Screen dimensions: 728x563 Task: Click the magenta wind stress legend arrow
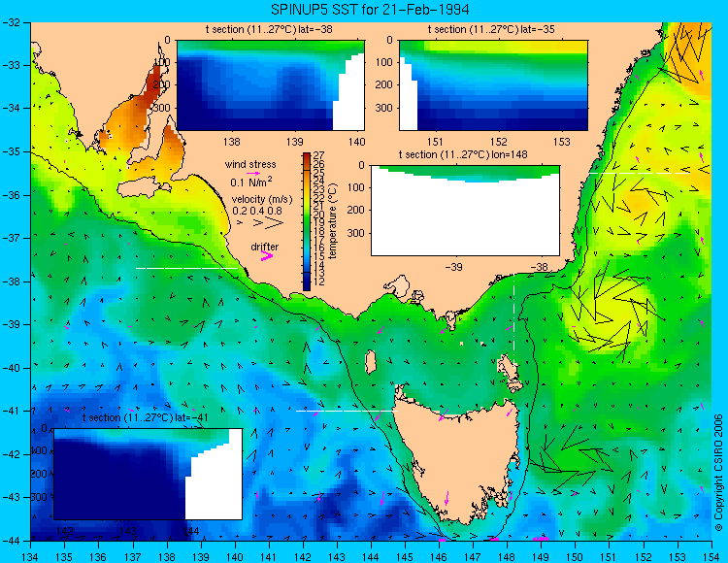253,173
